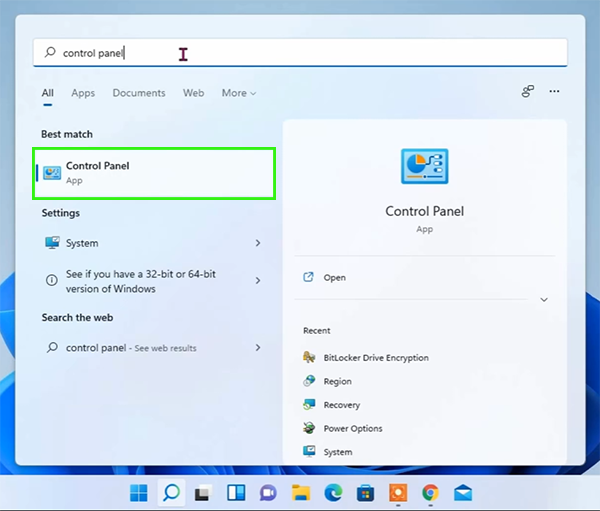Click the magnifier icon in the search box
This screenshot has height=511, width=600.
point(50,52)
